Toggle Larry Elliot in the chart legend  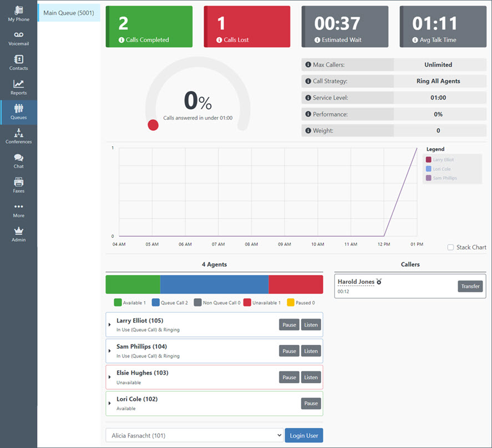click(440, 160)
